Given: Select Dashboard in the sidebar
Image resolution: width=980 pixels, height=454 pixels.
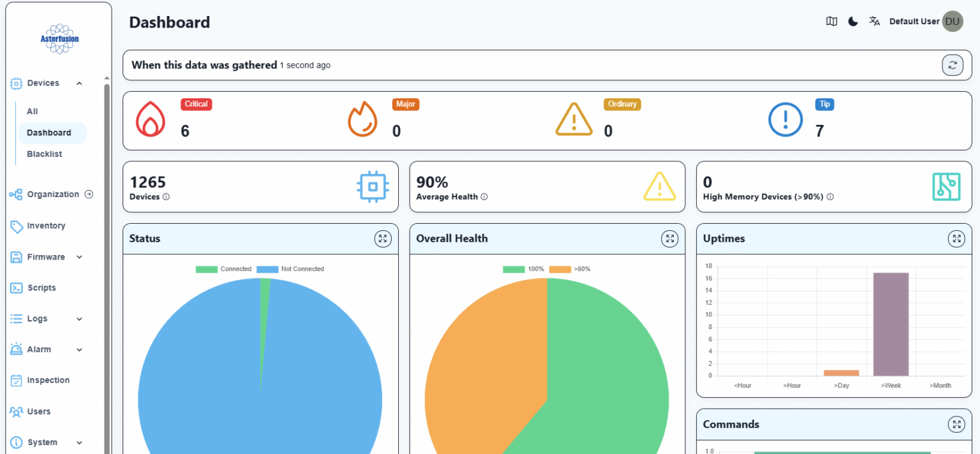Looking at the screenshot, I should click(53, 133).
